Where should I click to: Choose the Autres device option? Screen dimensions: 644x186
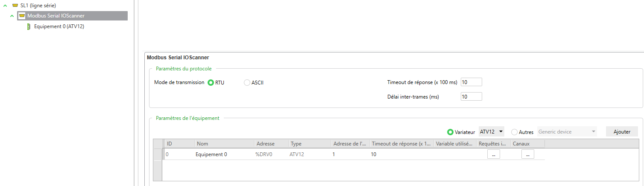point(514,132)
